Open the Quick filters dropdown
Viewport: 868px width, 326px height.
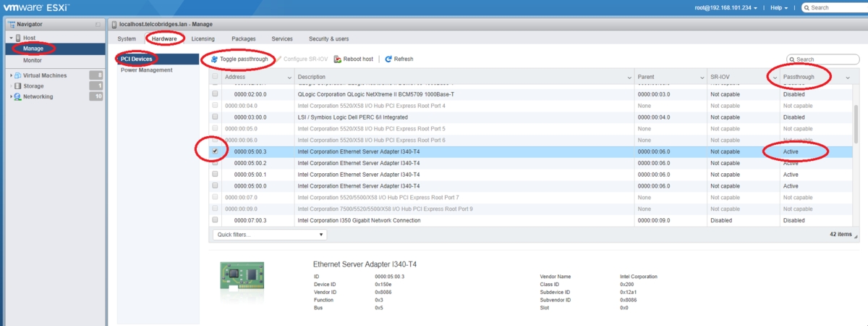pyautogui.click(x=270, y=235)
